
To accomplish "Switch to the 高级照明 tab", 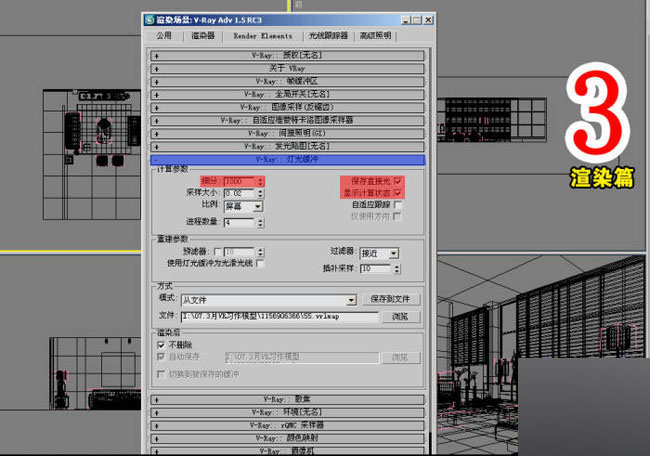I will (375, 36).
